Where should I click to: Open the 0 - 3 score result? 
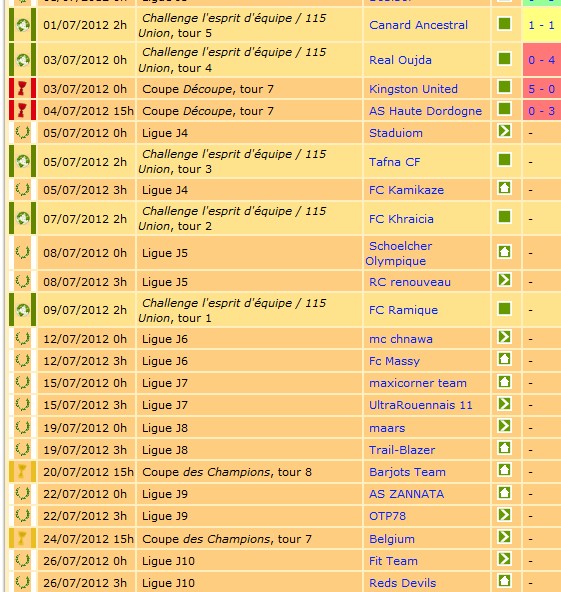[541, 111]
